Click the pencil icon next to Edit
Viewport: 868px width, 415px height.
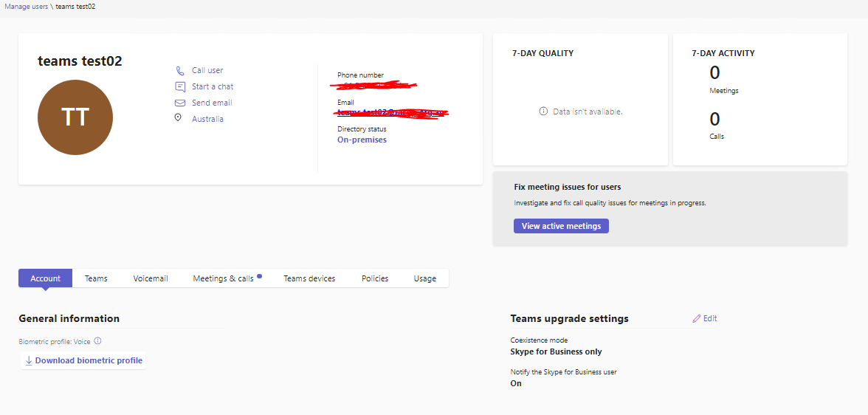697,318
